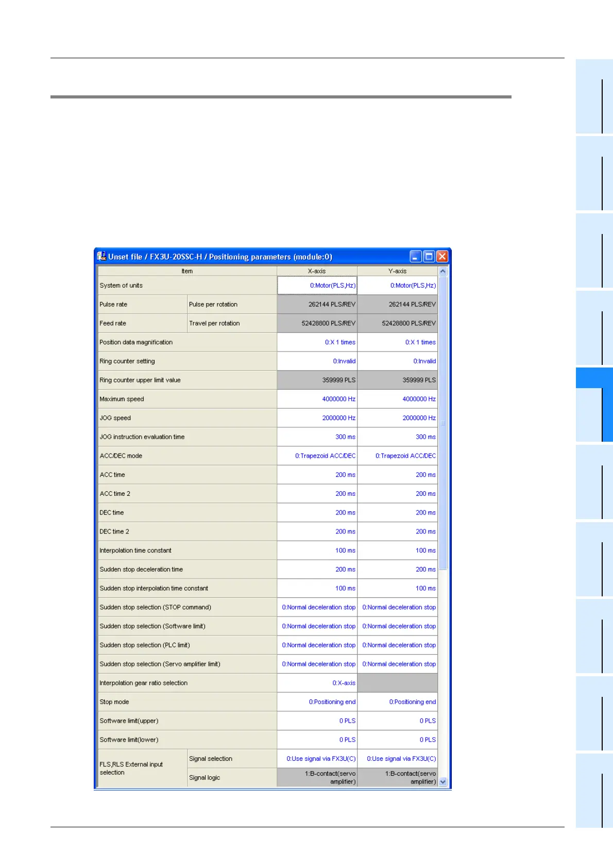Open Y-axis ACC/DEC mode Trapezoid setting
Screen dimensions: 613x868
[398, 456]
